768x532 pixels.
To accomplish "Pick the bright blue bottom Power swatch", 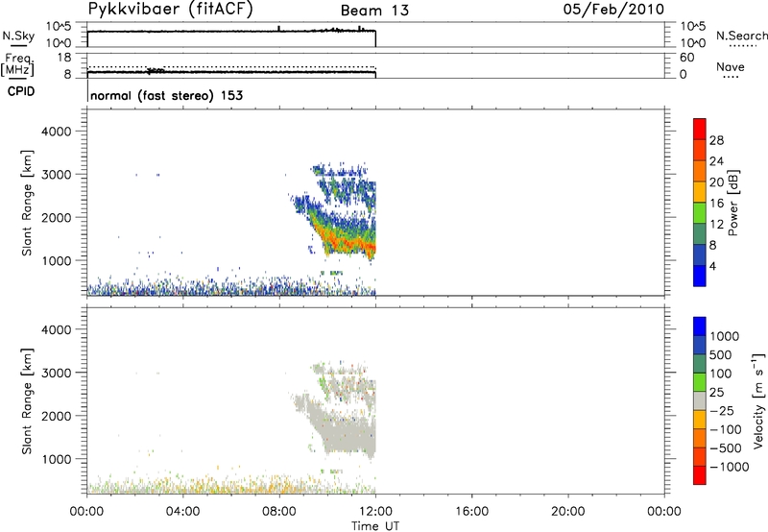I will 700,276.
